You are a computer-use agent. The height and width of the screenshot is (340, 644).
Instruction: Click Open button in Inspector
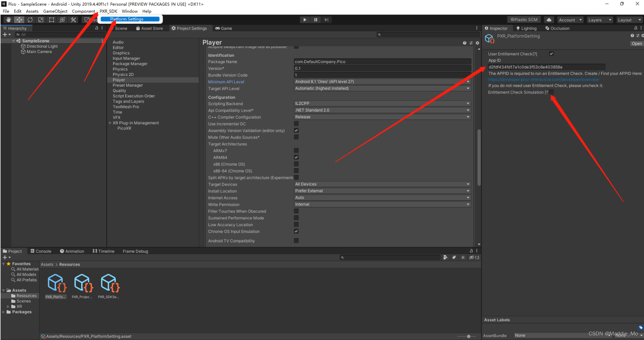coord(637,44)
